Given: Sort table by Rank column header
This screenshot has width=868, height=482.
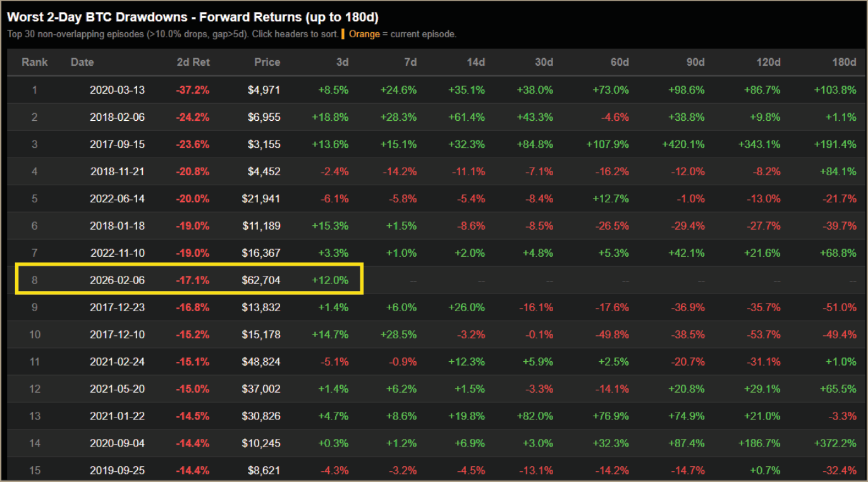Looking at the screenshot, I should (34, 62).
